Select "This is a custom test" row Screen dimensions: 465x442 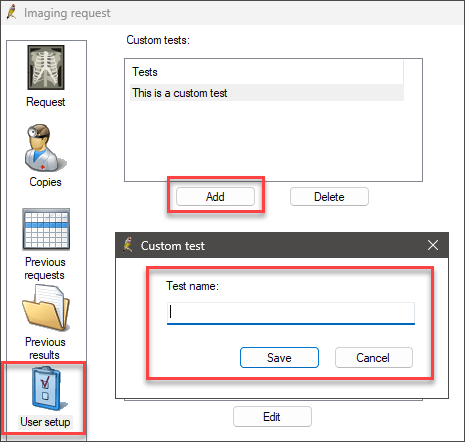[x=267, y=93]
